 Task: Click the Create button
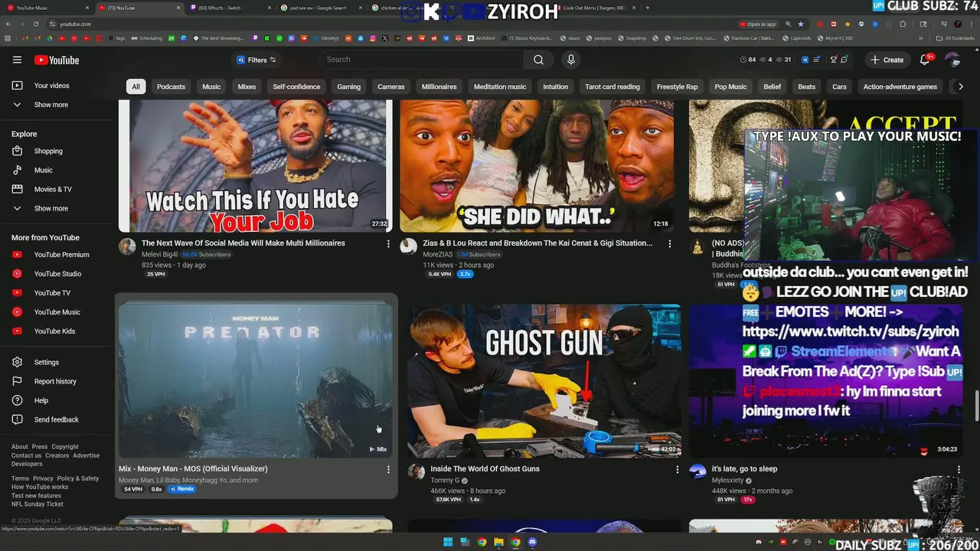point(887,60)
